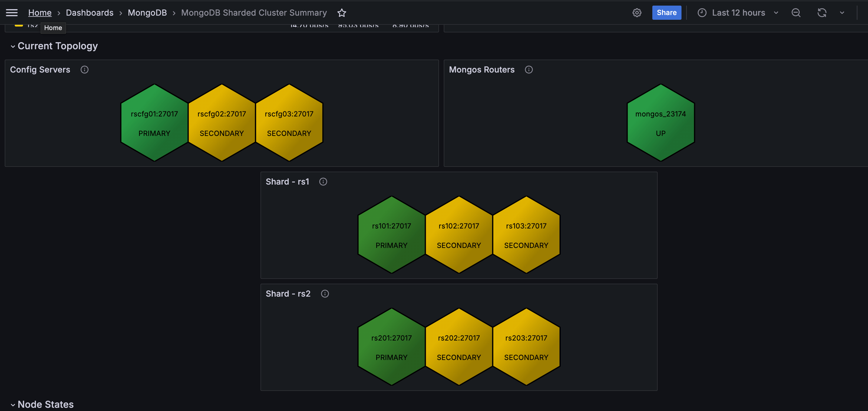The image size is (868, 411).
Task: Select rscfg01:27017 PRIMARY hexagon
Action: [154, 123]
